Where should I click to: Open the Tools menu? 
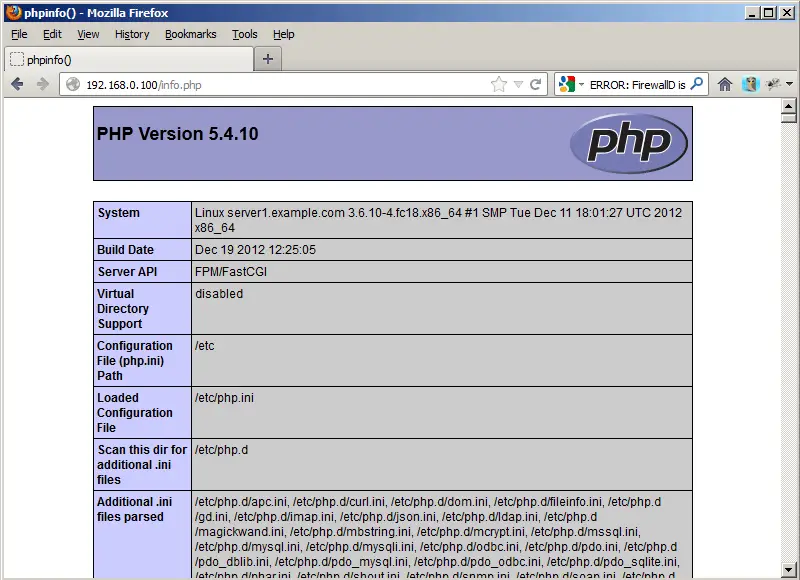click(x=244, y=34)
